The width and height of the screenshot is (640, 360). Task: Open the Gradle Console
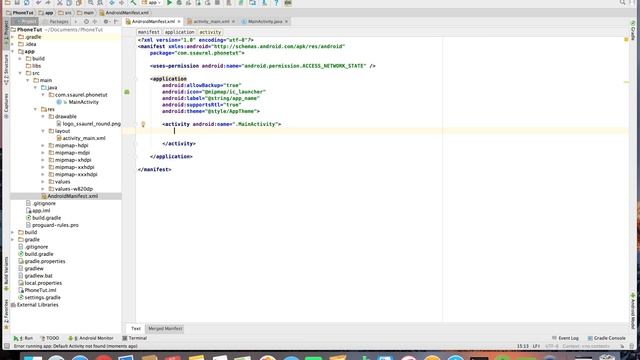click(607, 338)
